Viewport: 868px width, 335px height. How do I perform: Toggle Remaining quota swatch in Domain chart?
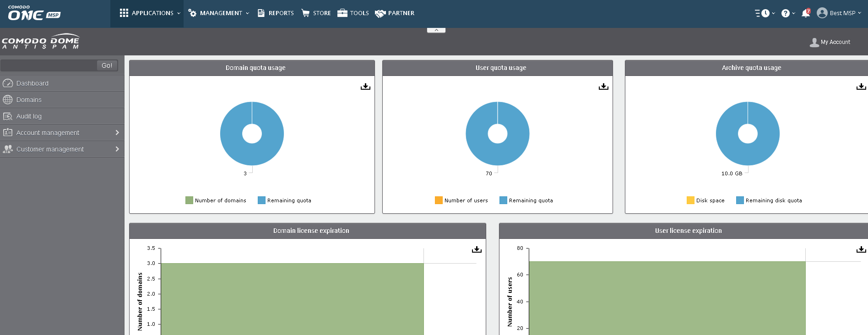pos(261,200)
